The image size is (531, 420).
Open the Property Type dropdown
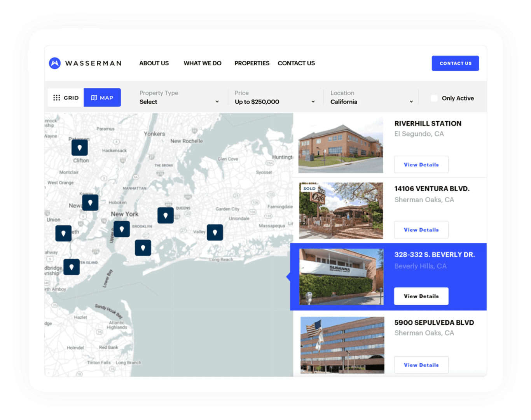click(179, 98)
